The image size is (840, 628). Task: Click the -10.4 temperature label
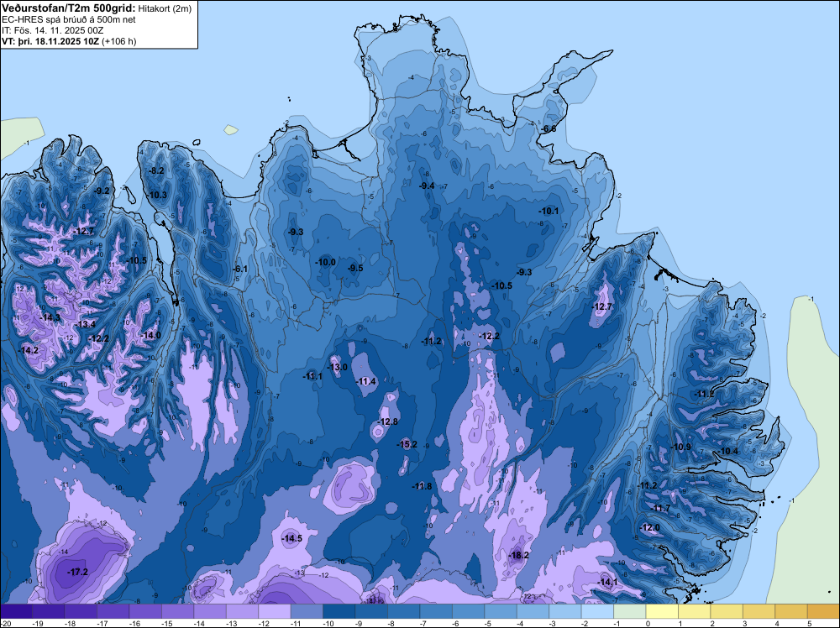tap(728, 452)
